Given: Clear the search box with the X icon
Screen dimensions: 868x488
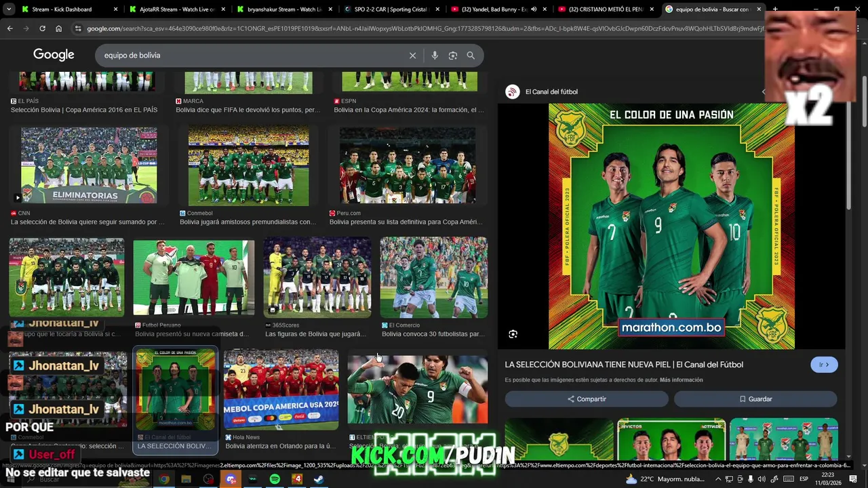Looking at the screenshot, I should point(412,56).
